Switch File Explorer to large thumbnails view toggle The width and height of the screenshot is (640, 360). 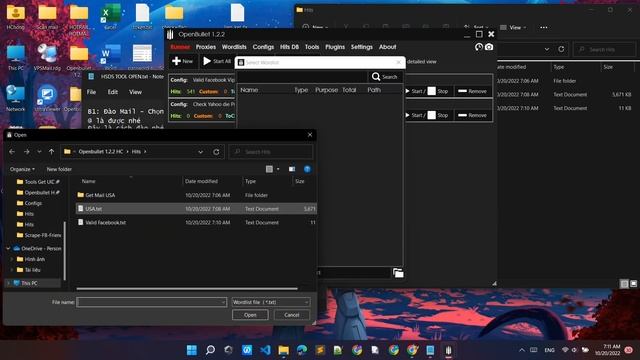click(633, 284)
